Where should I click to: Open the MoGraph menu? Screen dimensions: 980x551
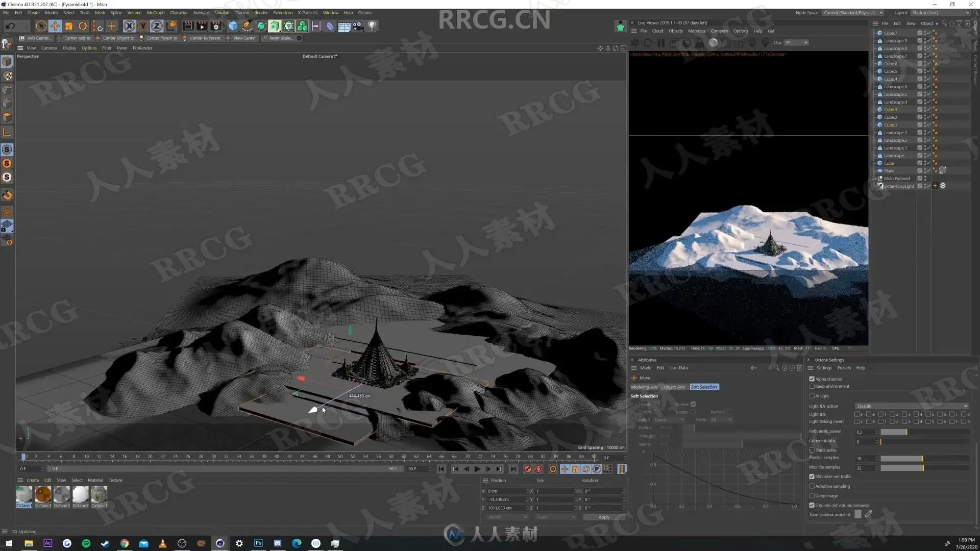click(x=155, y=13)
